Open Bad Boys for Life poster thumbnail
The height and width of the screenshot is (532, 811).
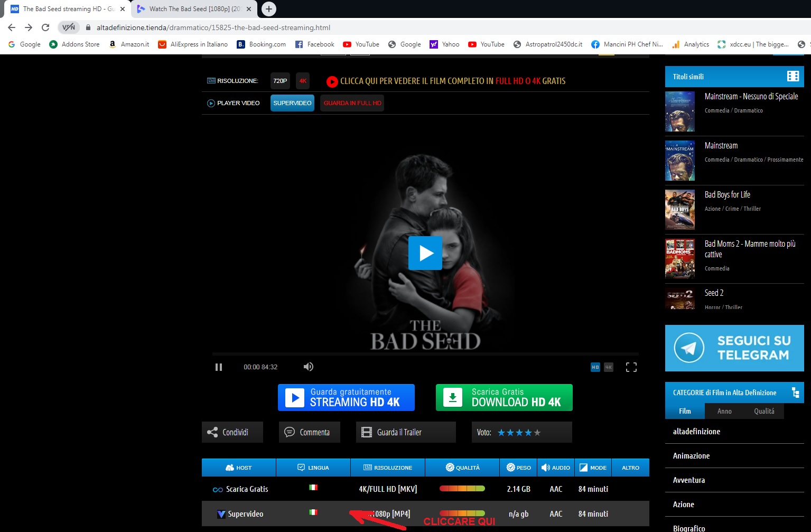click(679, 210)
